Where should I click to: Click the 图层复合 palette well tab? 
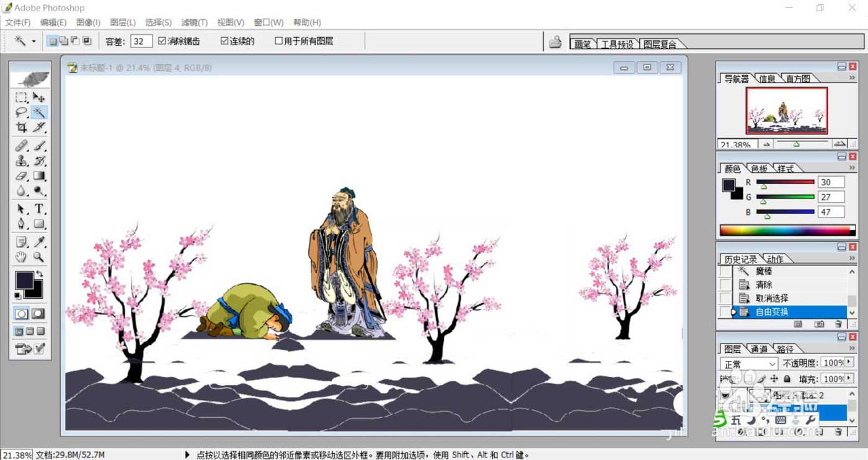point(660,44)
